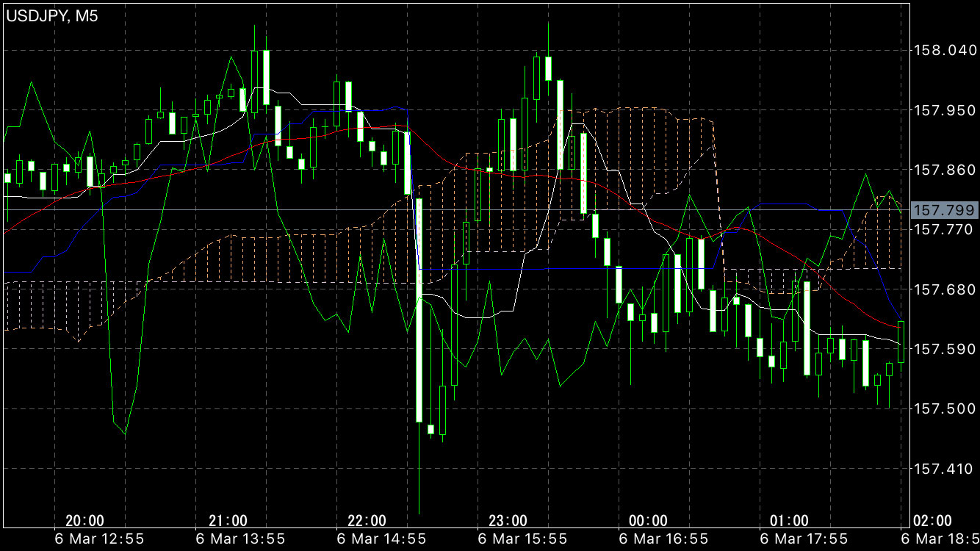The image size is (980, 551).
Task: Click the 157.410 price level label
Action: (943, 468)
